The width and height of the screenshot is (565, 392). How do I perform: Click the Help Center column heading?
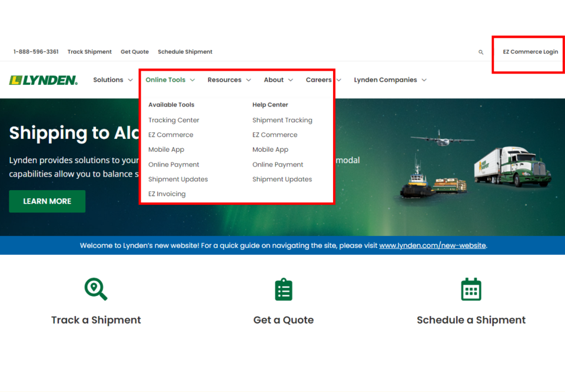pos(270,105)
